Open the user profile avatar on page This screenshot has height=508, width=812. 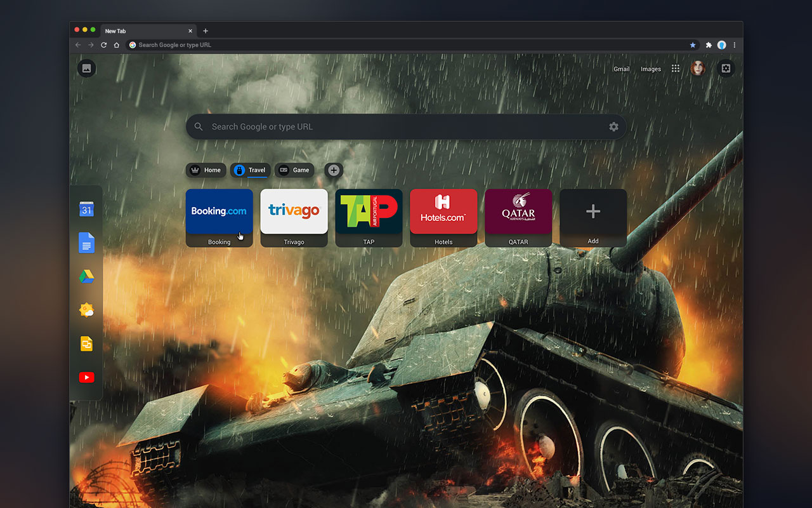click(x=698, y=69)
